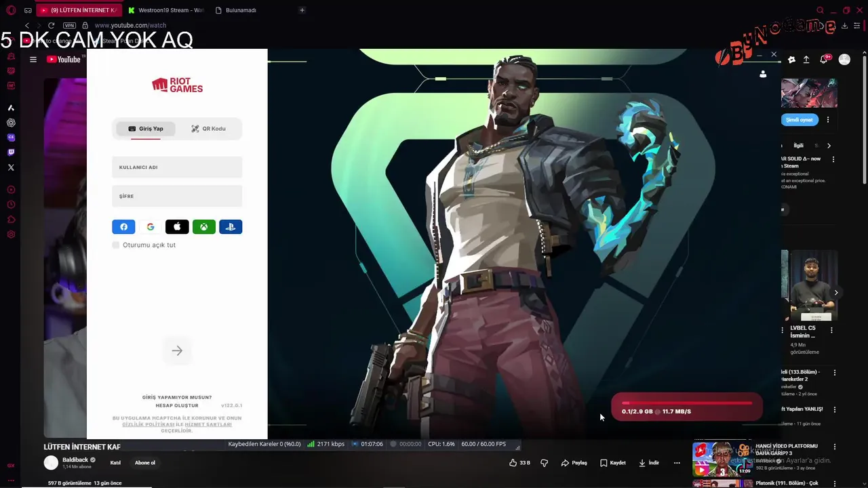Screen dimensions: 868x488
Task: Go back with the browser back arrow
Action: (27, 26)
